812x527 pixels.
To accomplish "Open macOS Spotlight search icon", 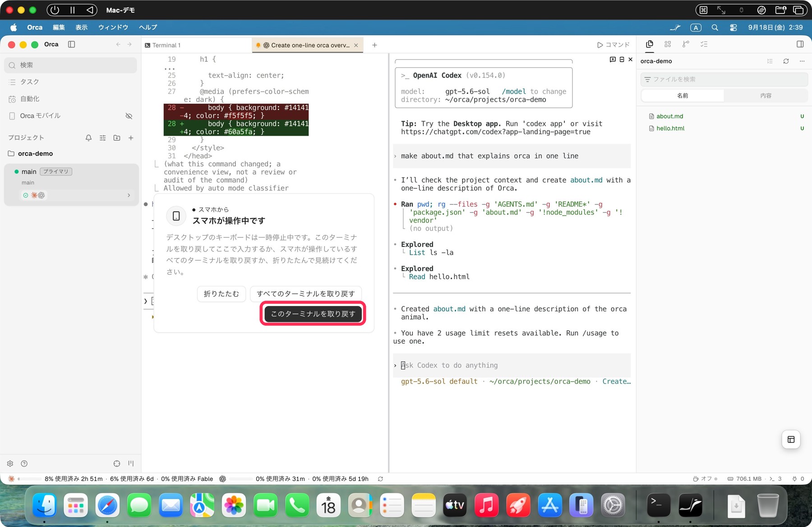I will pyautogui.click(x=715, y=27).
